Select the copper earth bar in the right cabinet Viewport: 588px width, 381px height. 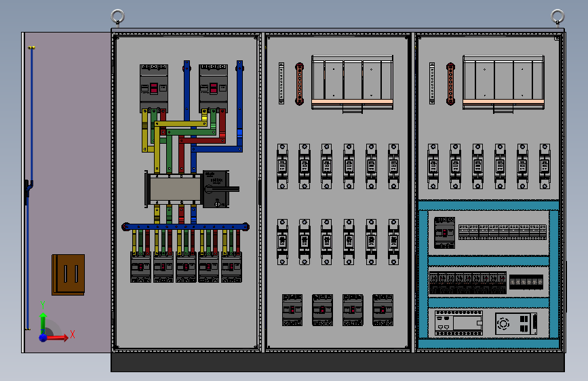click(450, 83)
